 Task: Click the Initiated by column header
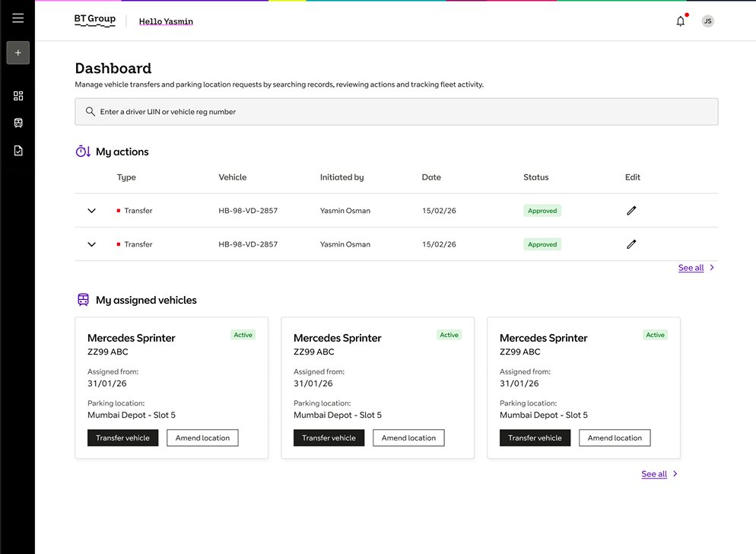(x=341, y=177)
